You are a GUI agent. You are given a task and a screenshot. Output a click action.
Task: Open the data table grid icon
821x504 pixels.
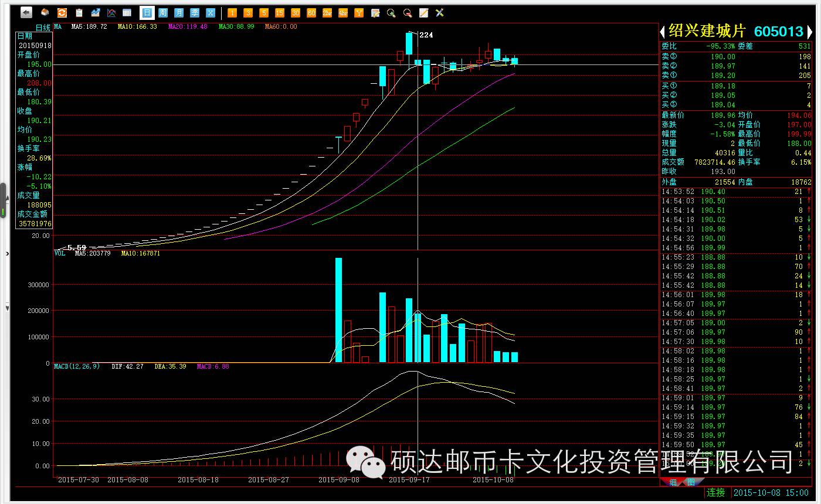point(127,12)
